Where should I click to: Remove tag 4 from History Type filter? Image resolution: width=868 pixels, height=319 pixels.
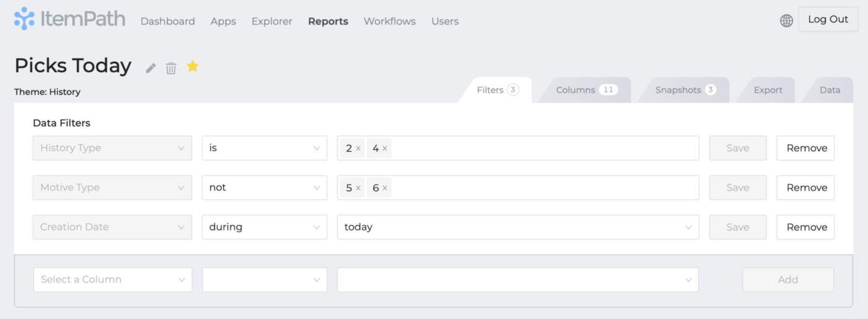click(384, 149)
